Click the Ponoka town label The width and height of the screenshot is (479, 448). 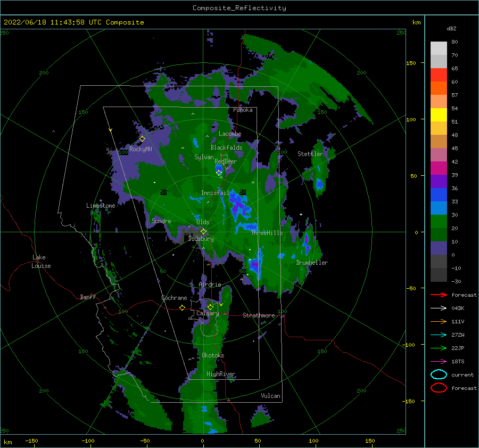coord(243,110)
